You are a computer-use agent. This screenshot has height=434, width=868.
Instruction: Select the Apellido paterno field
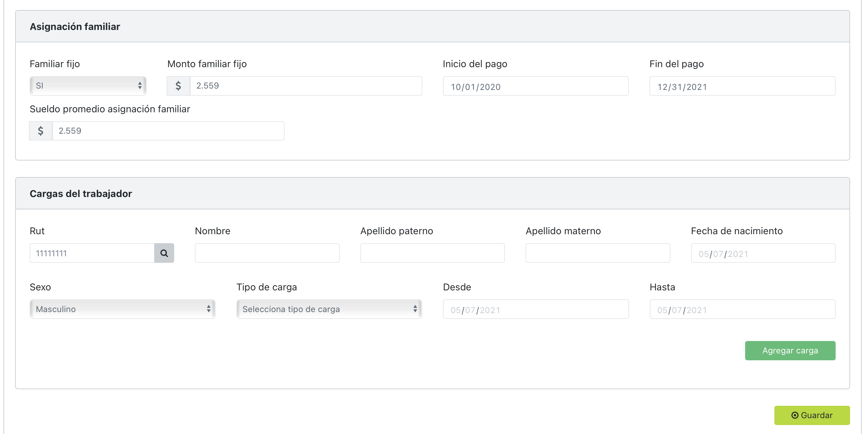pyautogui.click(x=432, y=253)
